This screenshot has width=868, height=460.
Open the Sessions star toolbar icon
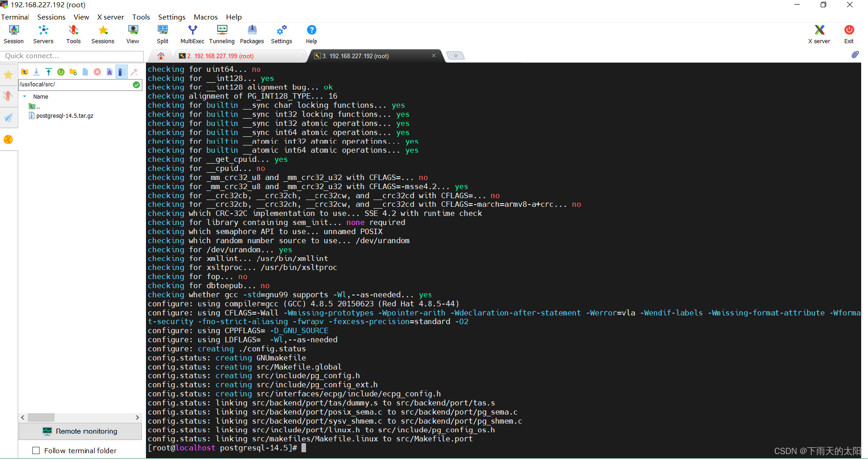[x=103, y=35]
